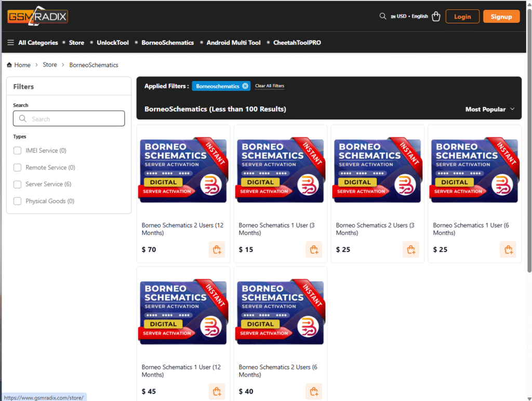This screenshot has height=401, width=532.
Task: Click inside the Filters search field
Action: click(69, 118)
